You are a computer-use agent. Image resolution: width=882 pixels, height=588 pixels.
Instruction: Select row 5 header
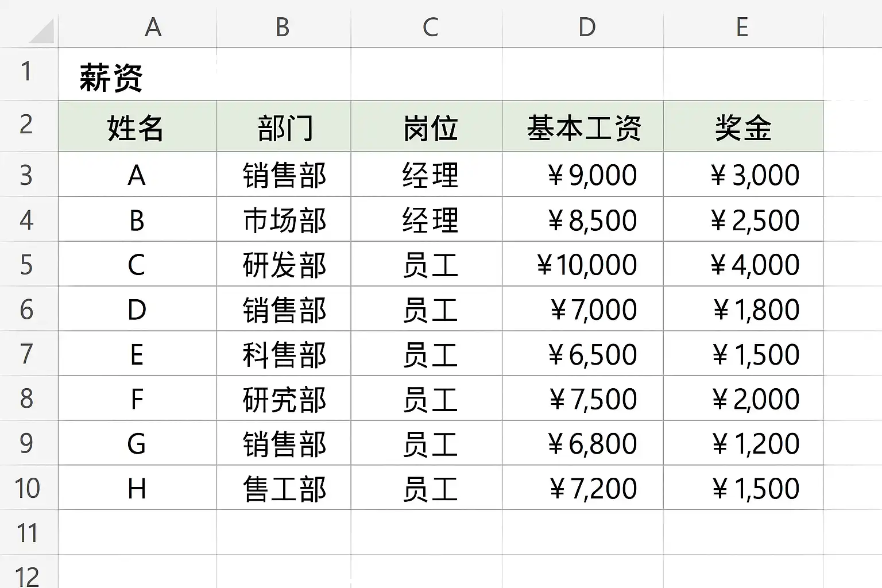coord(26,264)
